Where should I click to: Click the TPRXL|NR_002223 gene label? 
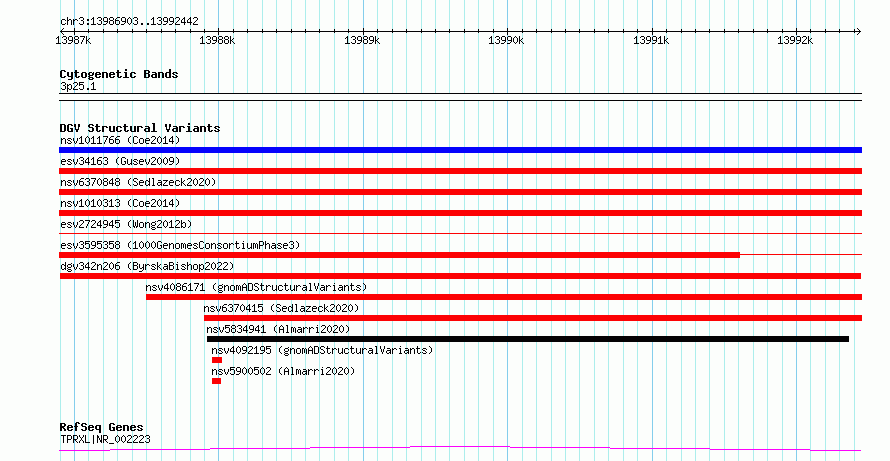[x=105, y=439]
